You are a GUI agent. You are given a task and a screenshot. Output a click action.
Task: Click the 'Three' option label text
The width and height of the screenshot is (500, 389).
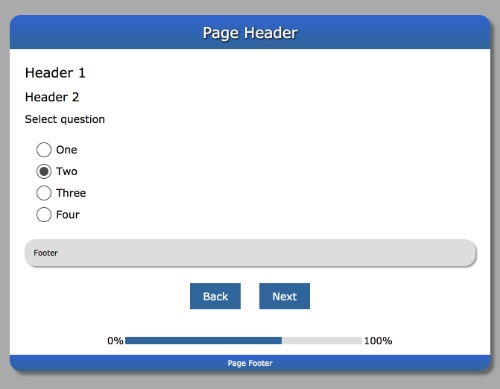click(71, 193)
